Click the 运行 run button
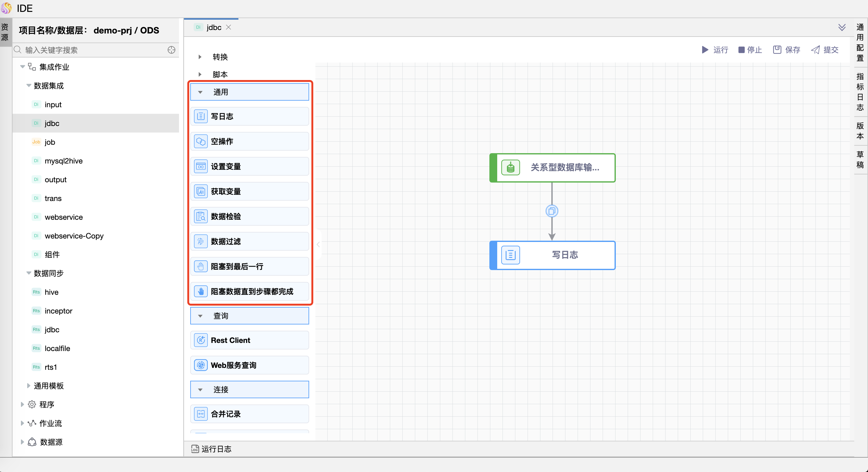The image size is (868, 472). [x=715, y=50]
